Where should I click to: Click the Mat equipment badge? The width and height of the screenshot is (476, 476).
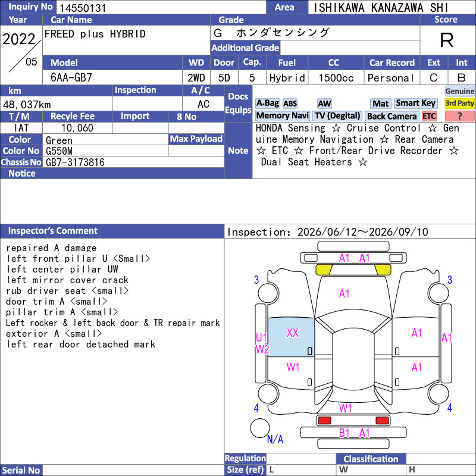(x=380, y=104)
